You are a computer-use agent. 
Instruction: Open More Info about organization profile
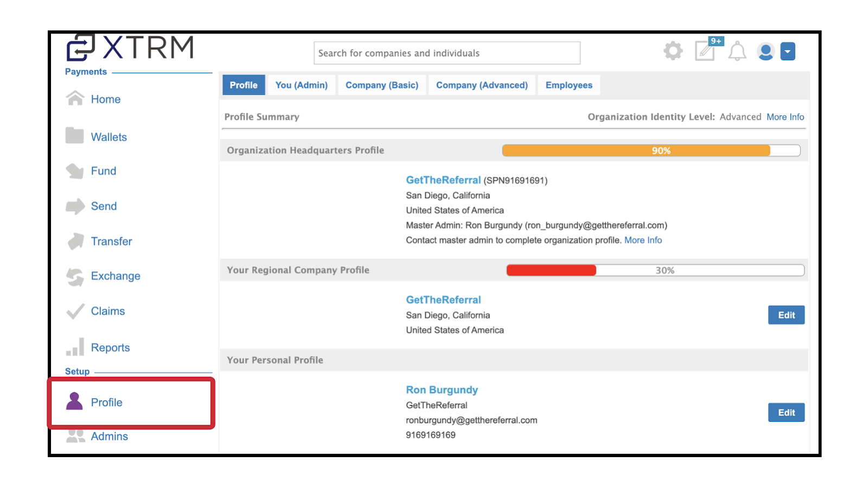pyautogui.click(x=643, y=240)
